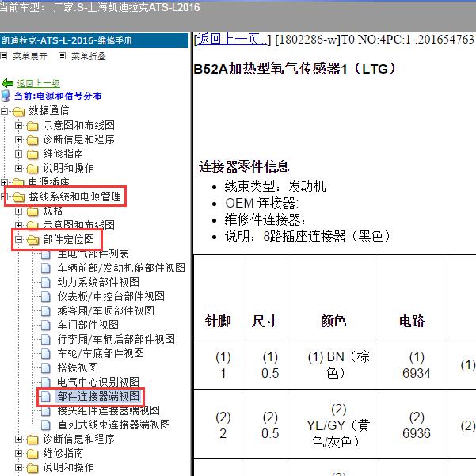
Task: Expand the bottom 说明和操作 node
Action: 18,467
